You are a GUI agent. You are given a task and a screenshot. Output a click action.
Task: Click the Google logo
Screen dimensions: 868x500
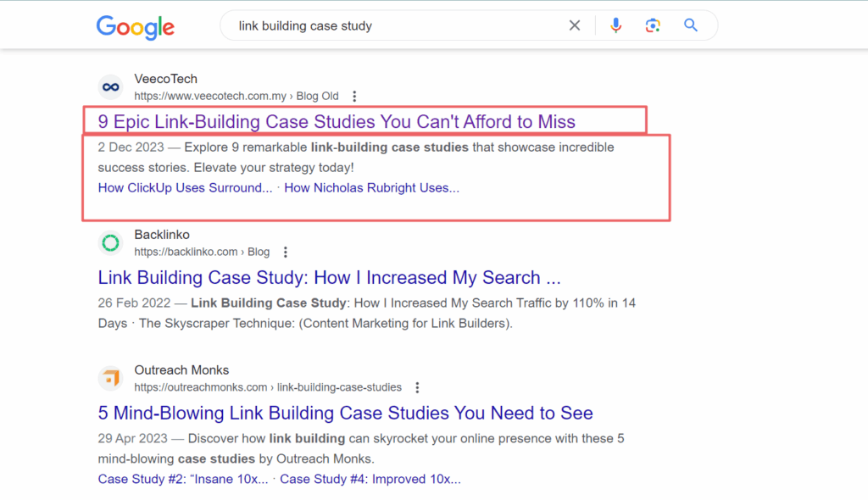pos(135,27)
